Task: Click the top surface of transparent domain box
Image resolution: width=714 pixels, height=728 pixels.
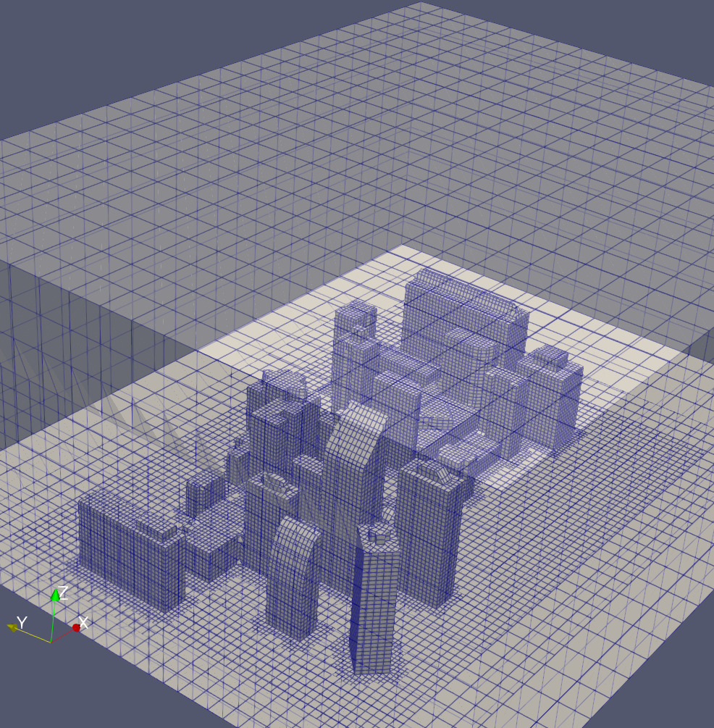Action: tap(362, 145)
